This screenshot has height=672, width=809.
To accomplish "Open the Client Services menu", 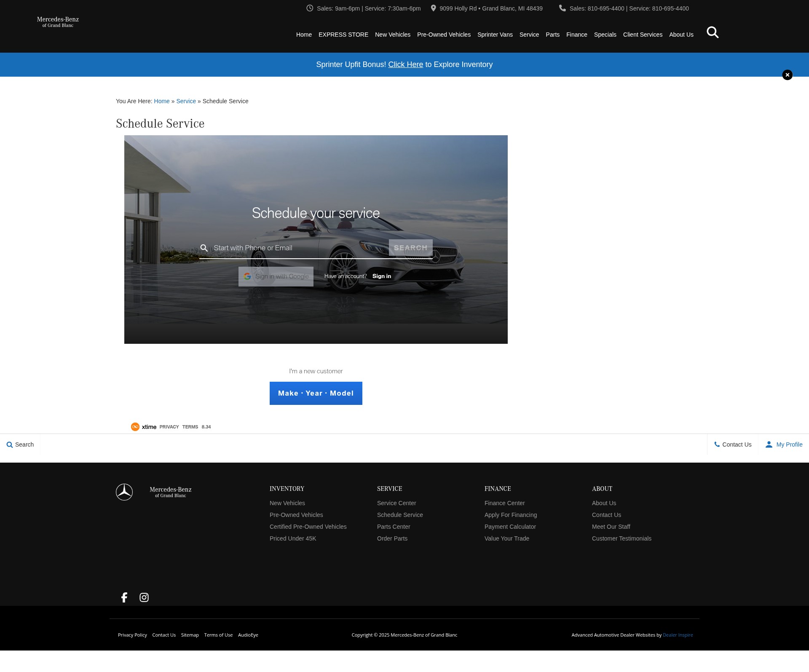I will click(643, 35).
